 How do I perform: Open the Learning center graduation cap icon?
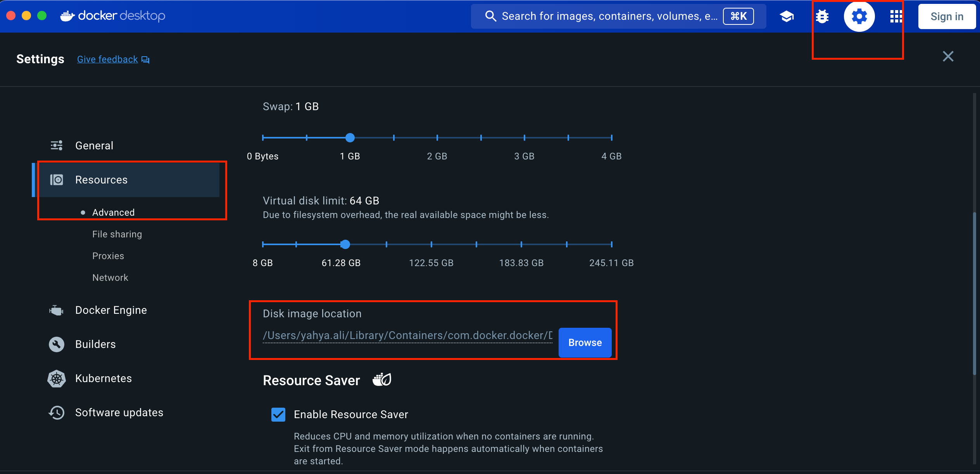[x=787, y=17]
